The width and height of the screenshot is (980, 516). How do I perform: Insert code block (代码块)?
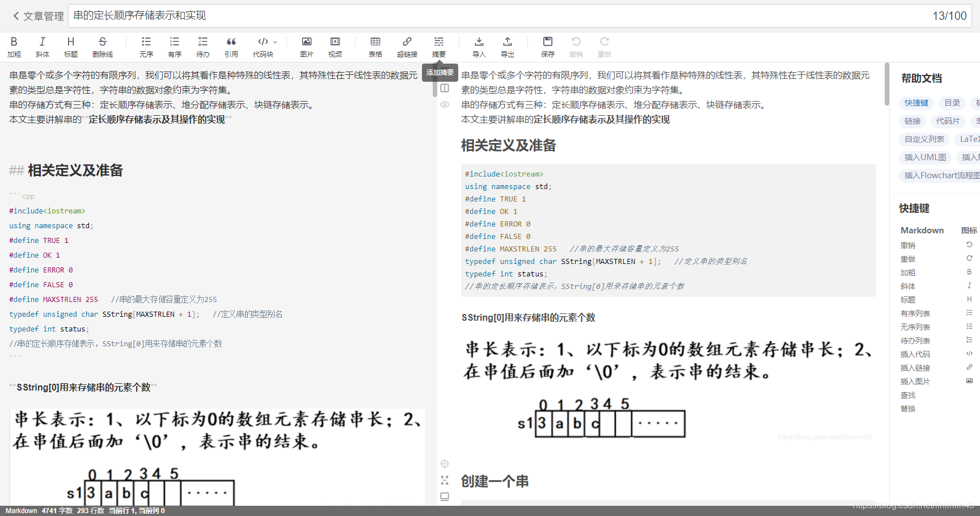(263, 47)
